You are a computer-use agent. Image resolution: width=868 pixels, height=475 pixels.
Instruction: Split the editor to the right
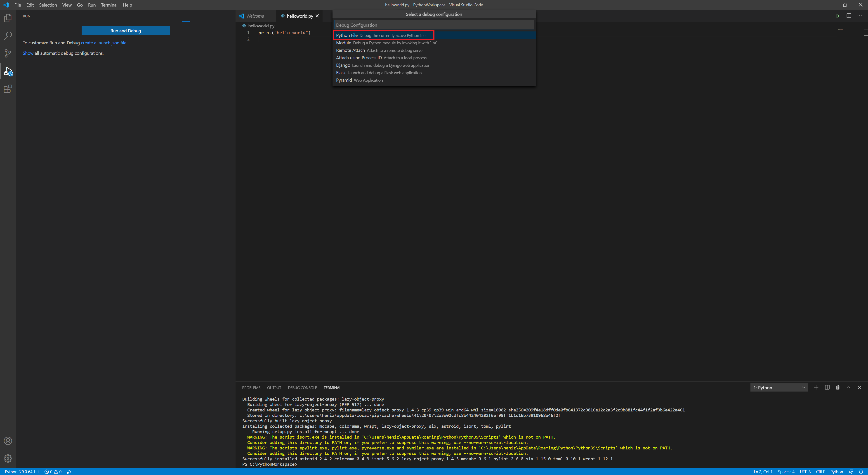coord(849,16)
